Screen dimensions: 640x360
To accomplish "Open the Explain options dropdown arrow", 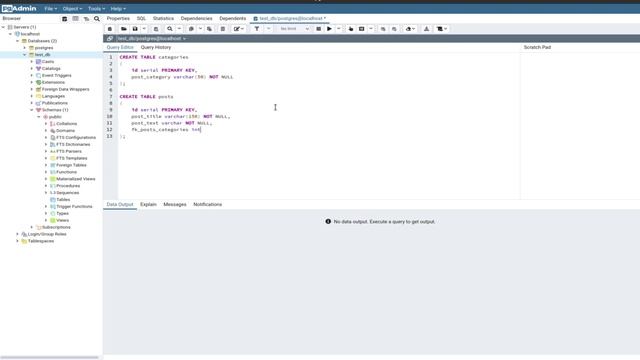I will point(371,29).
